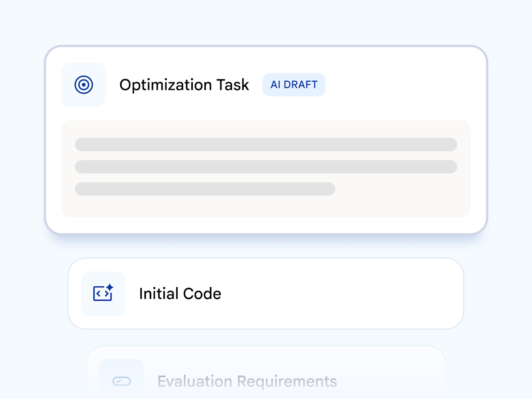This screenshot has width=532, height=399.
Task: Focus the gray Optimization Task description box
Action: click(266, 169)
